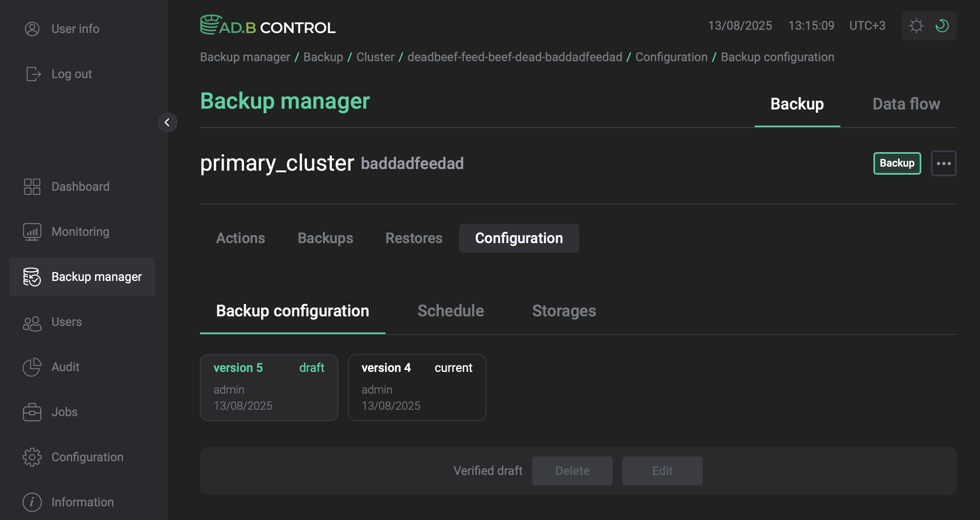Switch to the Data flow tab
This screenshot has width=980, height=520.
(x=906, y=103)
